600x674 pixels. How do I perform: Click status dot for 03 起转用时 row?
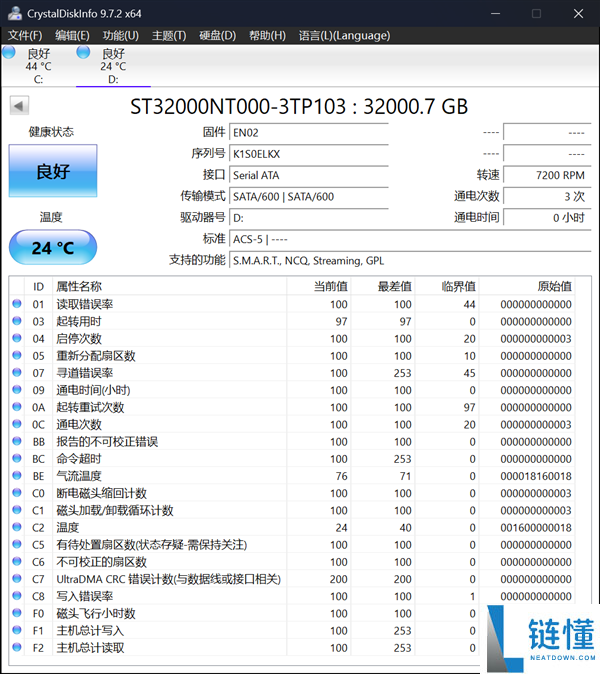pyautogui.click(x=17, y=321)
